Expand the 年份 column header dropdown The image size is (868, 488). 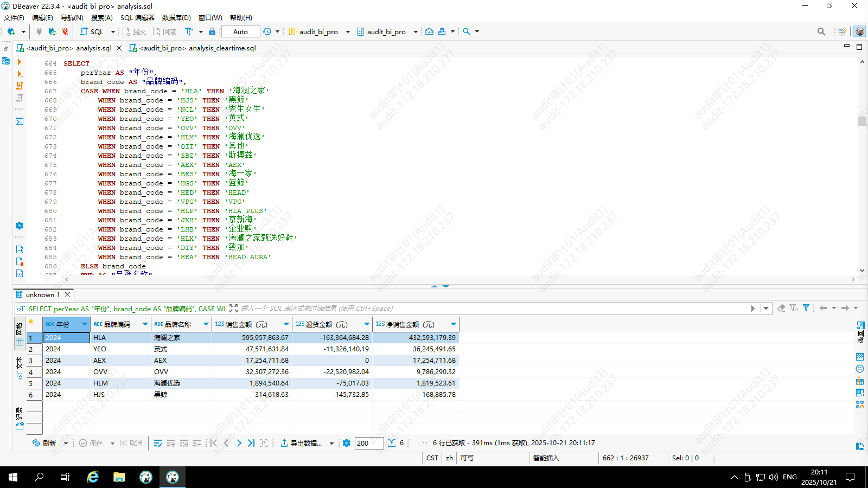tap(84, 324)
